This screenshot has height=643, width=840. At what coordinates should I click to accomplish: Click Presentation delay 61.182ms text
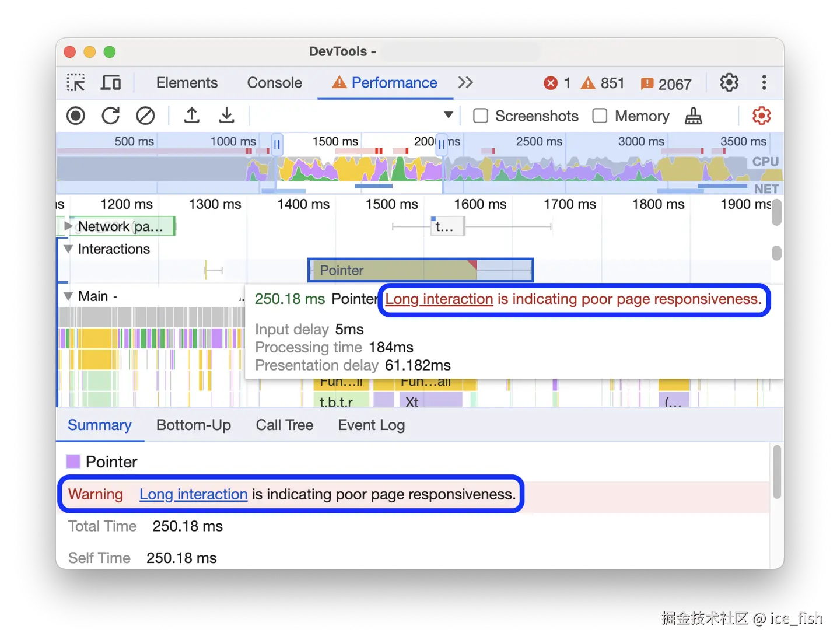(x=353, y=365)
